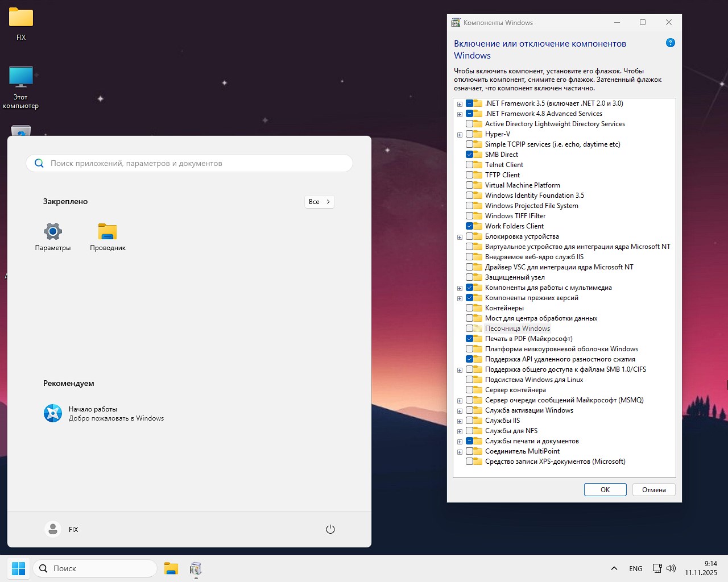Show hidden system tray icons

[x=614, y=568]
